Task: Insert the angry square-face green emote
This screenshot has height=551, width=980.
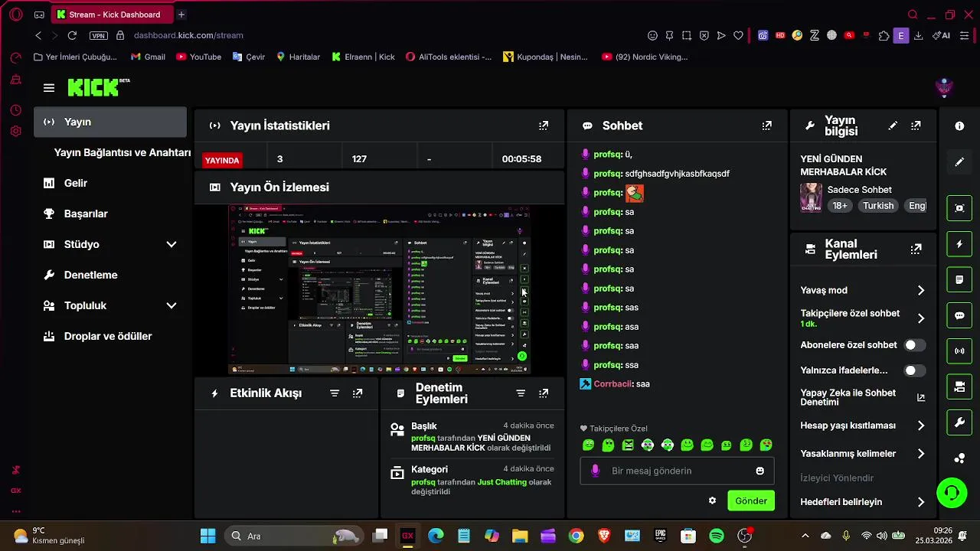Action: pyautogui.click(x=628, y=445)
